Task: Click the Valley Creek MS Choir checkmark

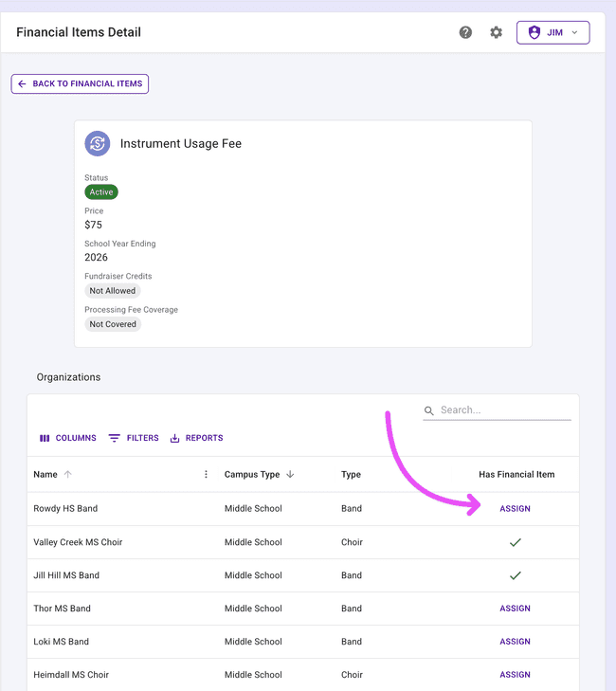Action: pyautogui.click(x=516, y=542)
